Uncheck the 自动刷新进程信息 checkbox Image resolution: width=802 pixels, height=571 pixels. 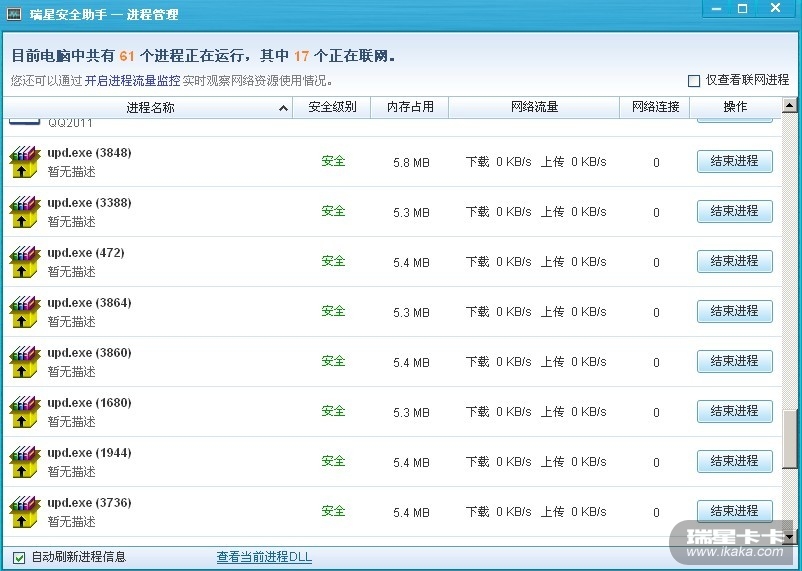(19, 557)
